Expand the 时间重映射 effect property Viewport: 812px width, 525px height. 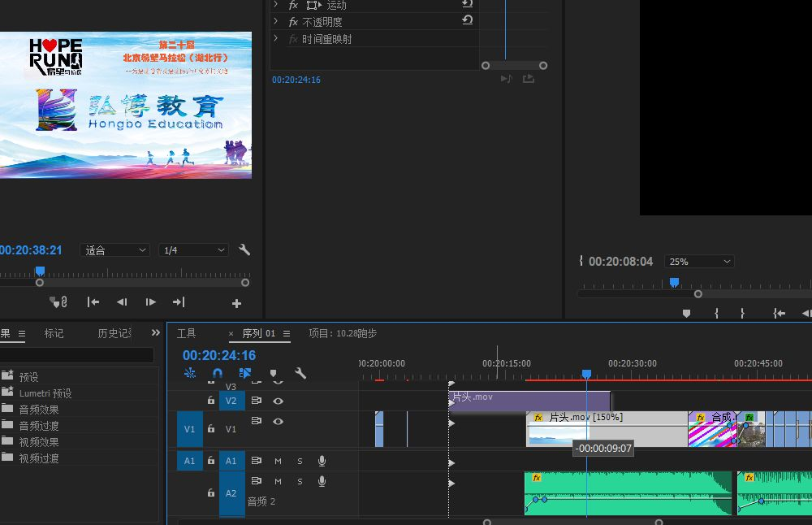point(275,38)
